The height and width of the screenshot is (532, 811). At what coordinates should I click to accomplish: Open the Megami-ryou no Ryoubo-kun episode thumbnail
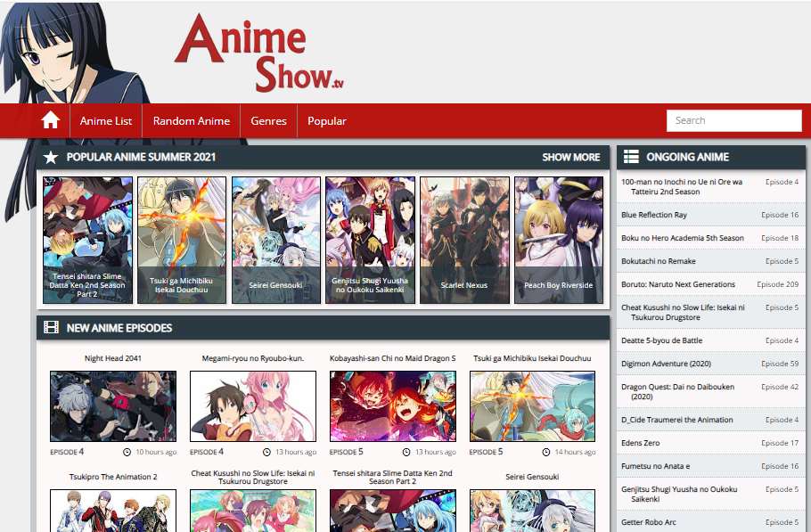[253, 405]
